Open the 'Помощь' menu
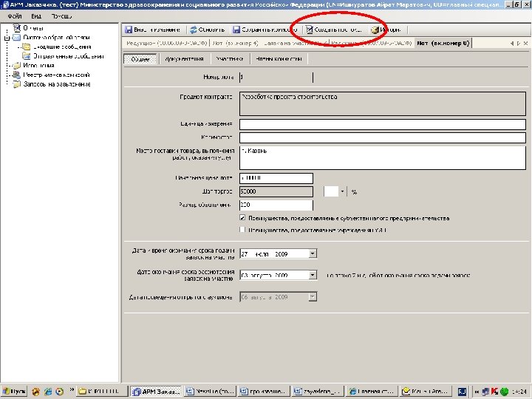The height and width of the screenshot is (399, 532). pyautogui.click(x=61, y=16)
